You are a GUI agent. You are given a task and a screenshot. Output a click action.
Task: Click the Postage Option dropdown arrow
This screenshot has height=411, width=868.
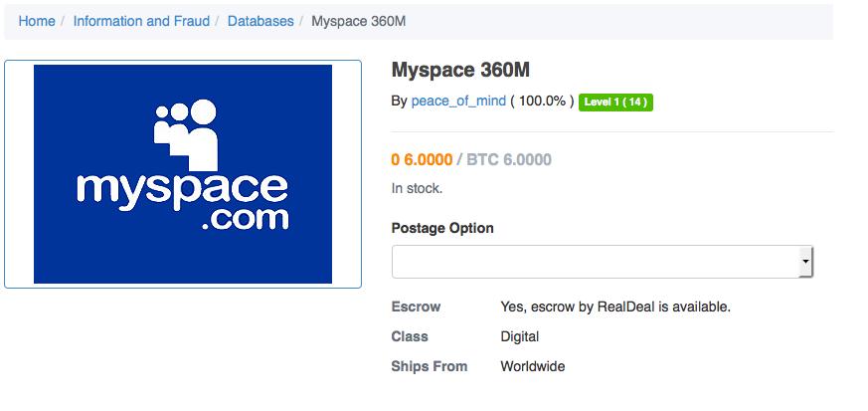805,262
